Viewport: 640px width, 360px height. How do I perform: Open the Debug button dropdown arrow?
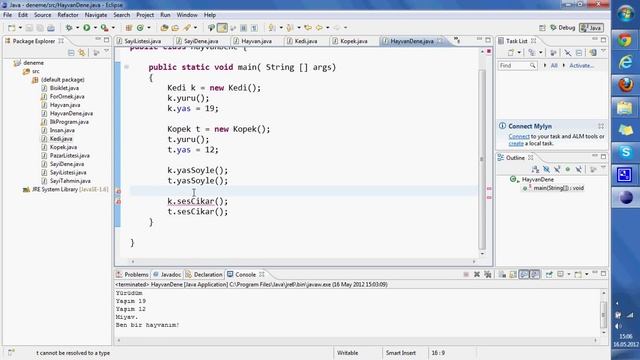pyautogui.click(x=77, y=28)
